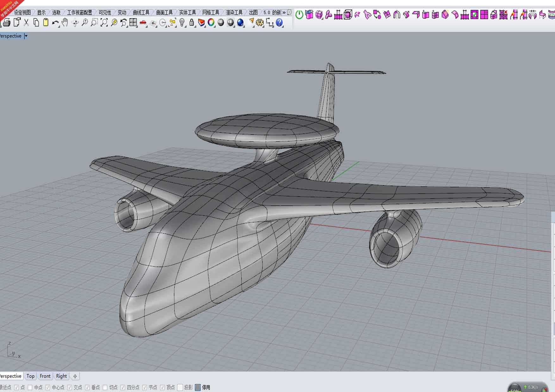Add a viewport tab with plus button
This screenshot has width=555, height=392.
[x=75, y=376]
